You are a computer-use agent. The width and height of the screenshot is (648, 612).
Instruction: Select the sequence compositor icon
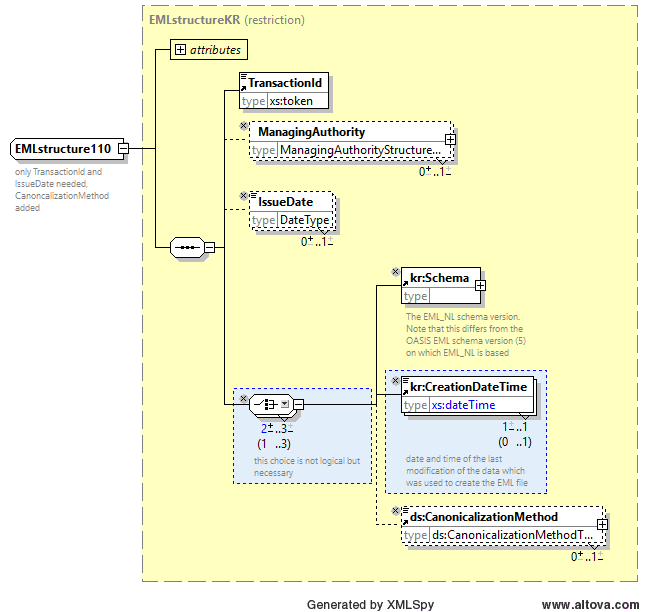[187, 248]
